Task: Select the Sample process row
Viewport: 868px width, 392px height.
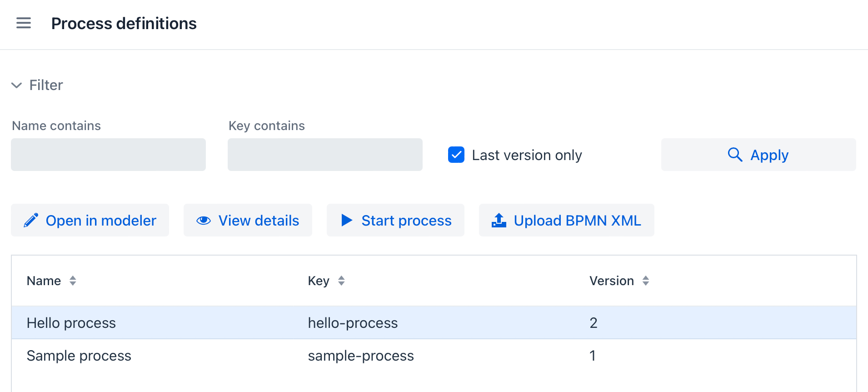Action: tap(79, 356)
